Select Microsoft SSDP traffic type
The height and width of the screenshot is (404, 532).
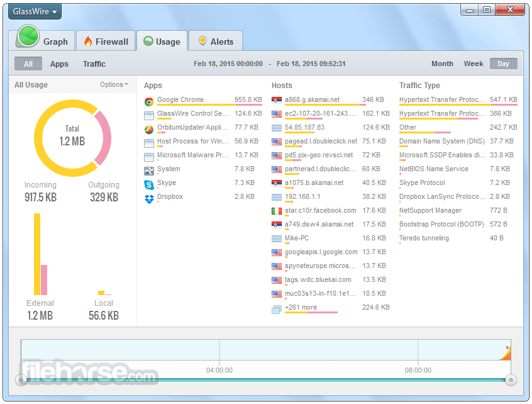click(458, 156)
